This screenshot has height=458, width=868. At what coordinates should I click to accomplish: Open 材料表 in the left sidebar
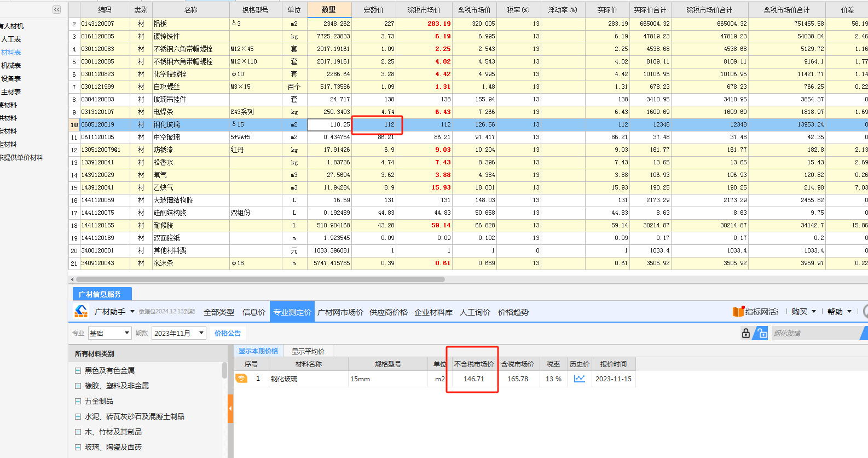[11, 53]
